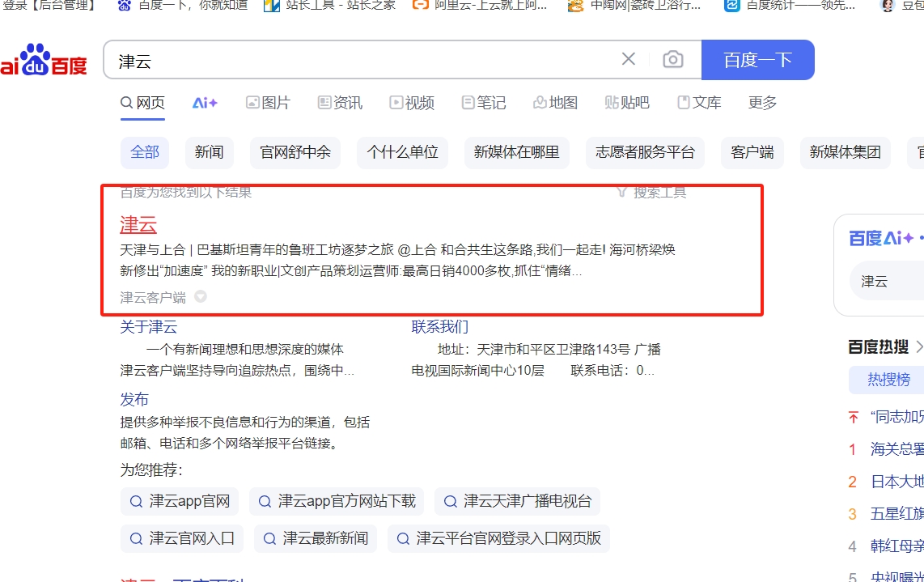Select the 个什么单位 filter chip

point(402,153)
